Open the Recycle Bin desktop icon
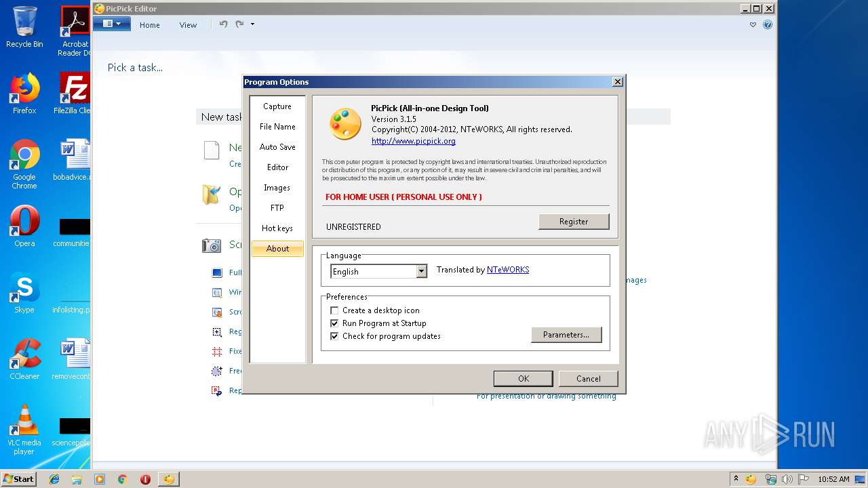 point(24,27)
